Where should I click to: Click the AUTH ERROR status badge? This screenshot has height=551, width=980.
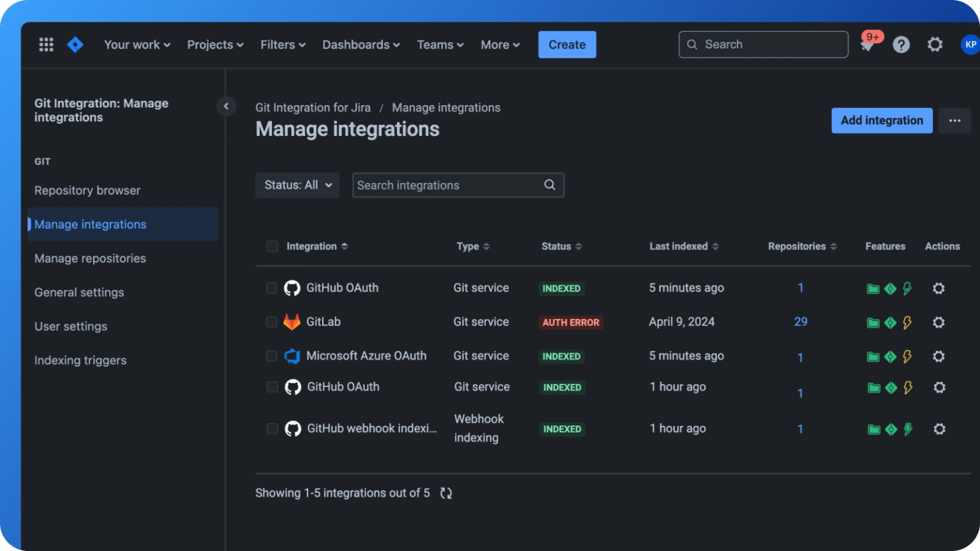click(571, 323)
